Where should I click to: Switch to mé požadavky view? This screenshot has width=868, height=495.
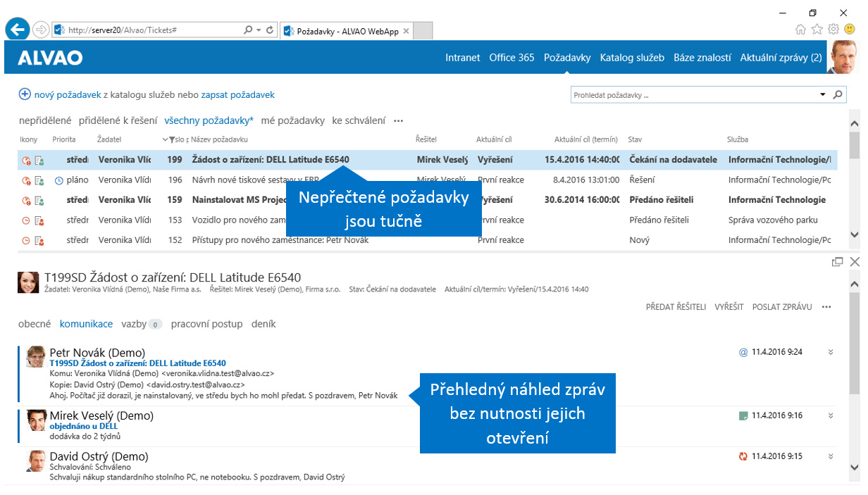(292, 121)
